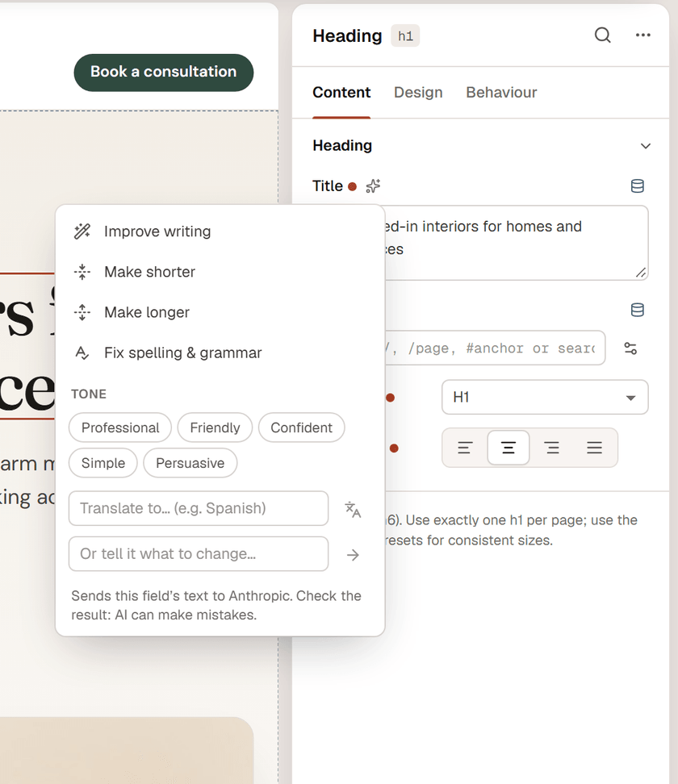
Task: Click the Make shorter collapse icon
Action: tap(82, 272)
